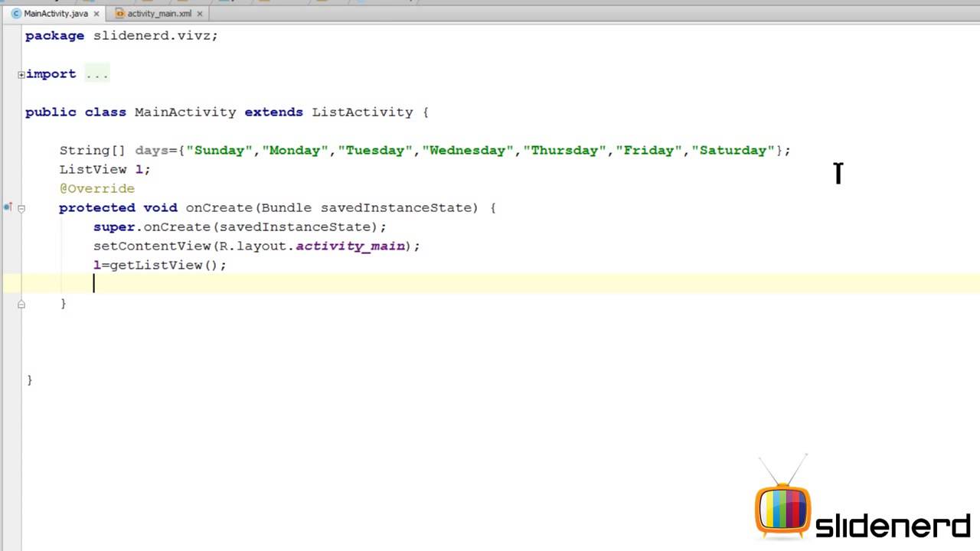
Task: Click the string "Friday" in days array
Action: (x=649, y=151)
